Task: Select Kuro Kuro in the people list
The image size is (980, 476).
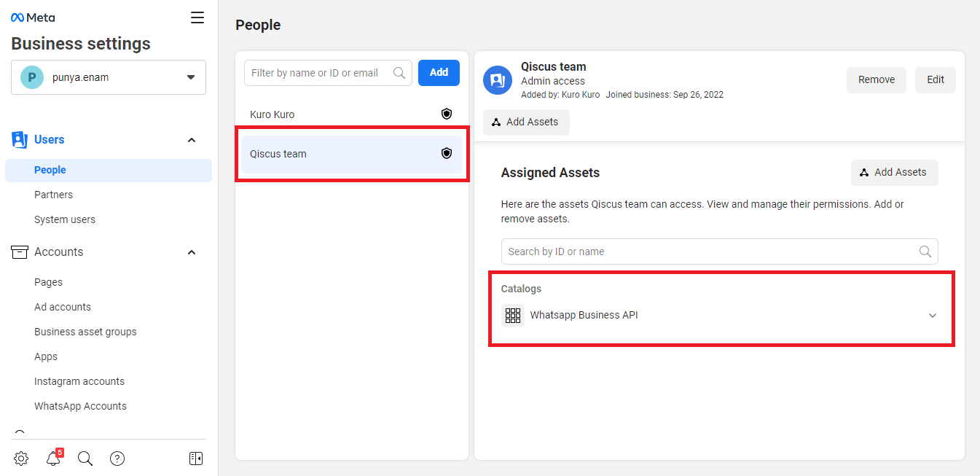Action: click(352, 114)
